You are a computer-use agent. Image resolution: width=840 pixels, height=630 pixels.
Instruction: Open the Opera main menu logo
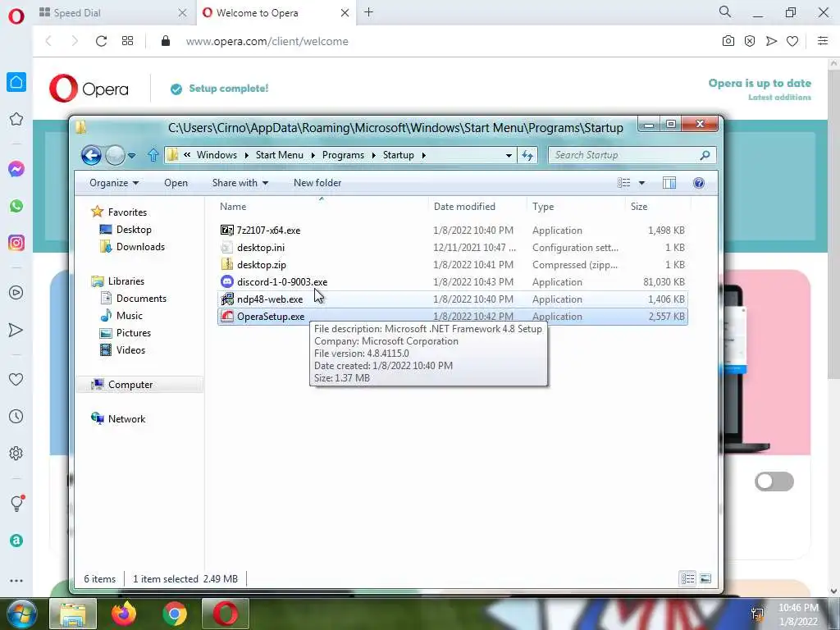pos(16,16)
